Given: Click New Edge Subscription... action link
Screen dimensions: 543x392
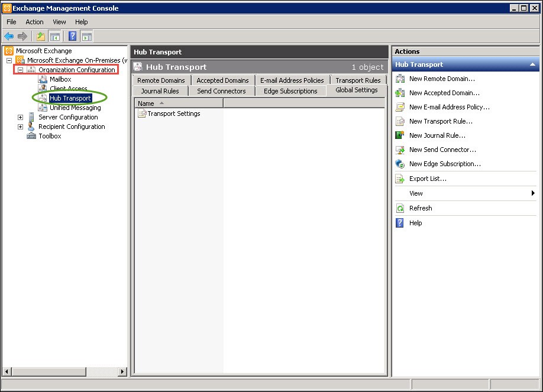Looking at the screenshot, I should tap(445, 164).
